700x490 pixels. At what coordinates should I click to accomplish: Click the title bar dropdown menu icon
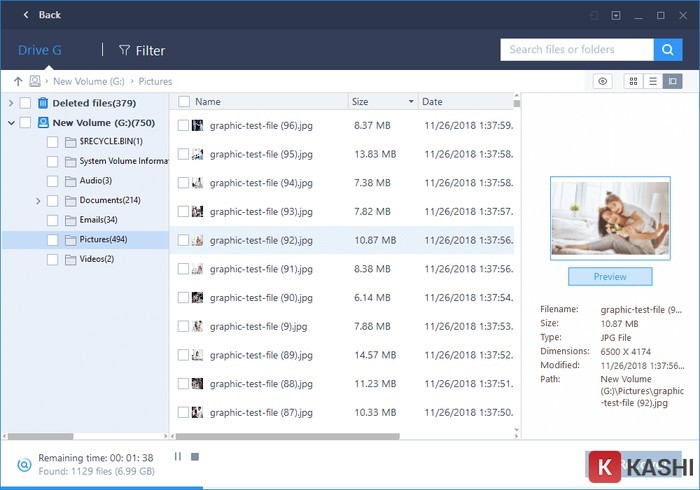(x=616, y=16)
